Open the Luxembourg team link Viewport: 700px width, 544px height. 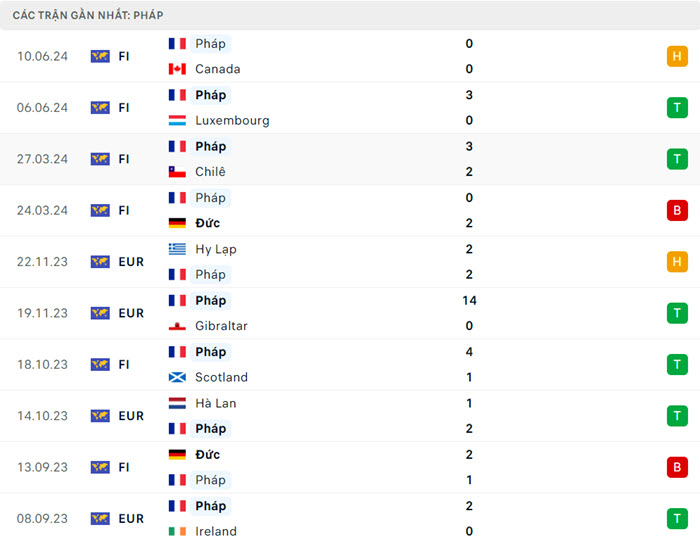(232, 121)
